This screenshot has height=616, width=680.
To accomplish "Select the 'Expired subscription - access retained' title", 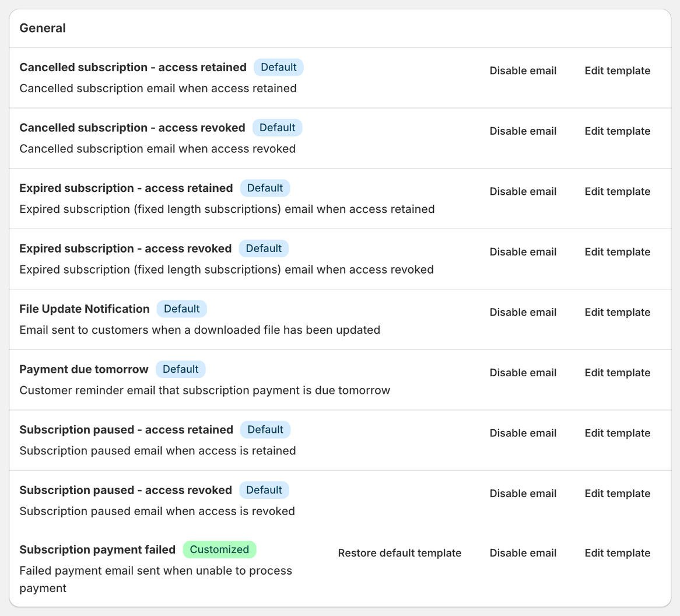I will pyautogui.click(x=126, y=188).
